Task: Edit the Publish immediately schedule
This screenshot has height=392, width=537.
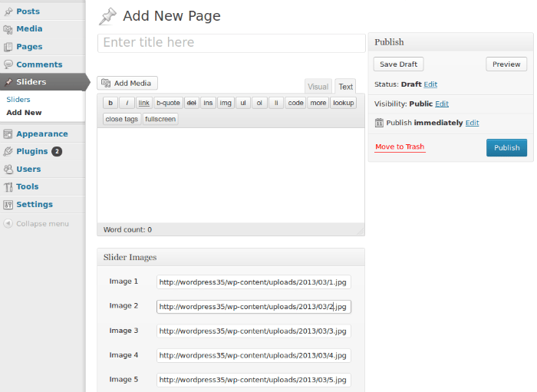Action: [x=472, y=123]
